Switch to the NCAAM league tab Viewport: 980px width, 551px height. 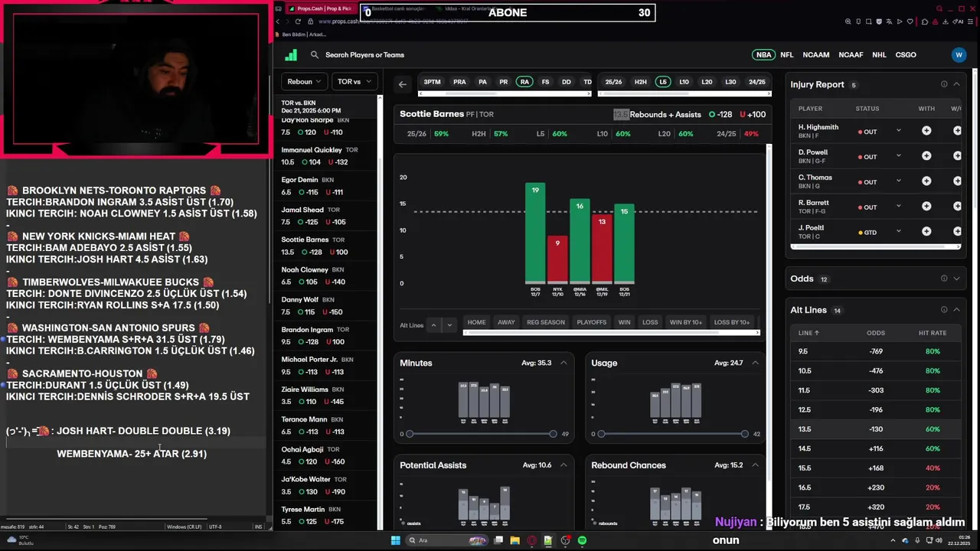(816, 55)
